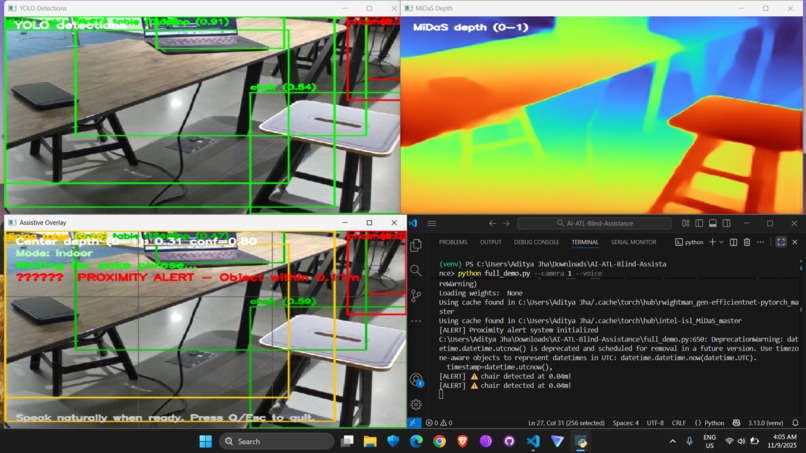Open the VS Code hamburger menu
The height and width of the screenshot is (453, 806).
pyautogui.click(x=431, y=223)
